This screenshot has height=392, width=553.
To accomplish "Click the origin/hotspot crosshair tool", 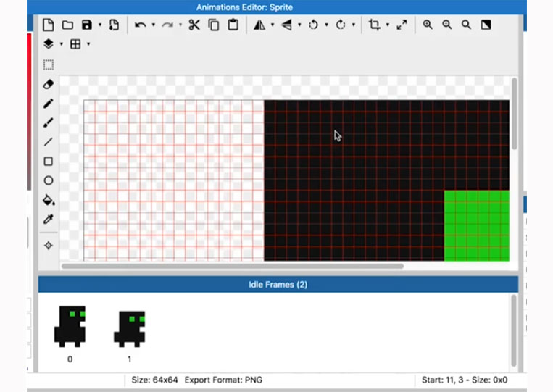I will coord(49,246).
